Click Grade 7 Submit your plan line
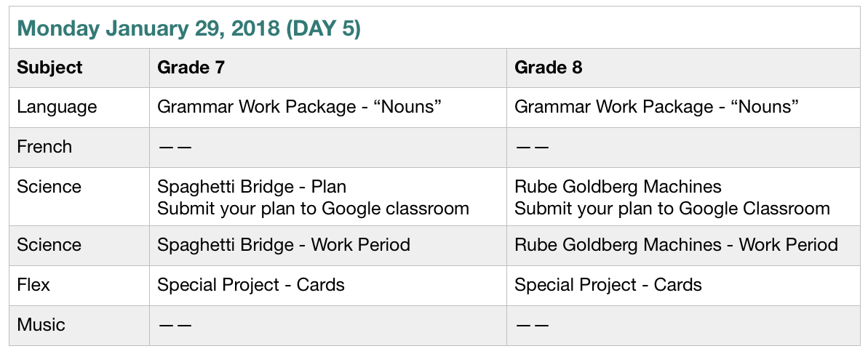Image resolution: width=868 pixels, height=354 pixels. pos(313,209)
